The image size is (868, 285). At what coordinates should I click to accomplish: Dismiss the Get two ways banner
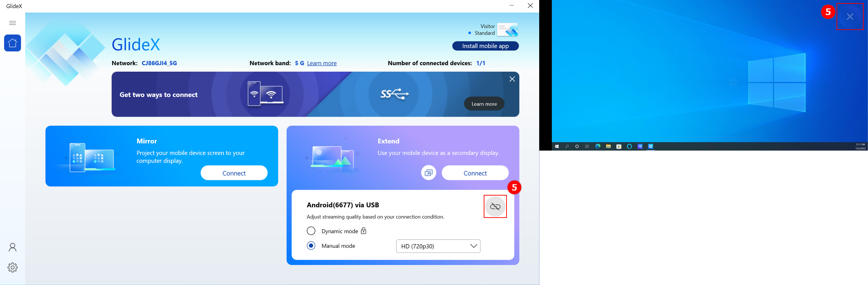click(512, 79)
